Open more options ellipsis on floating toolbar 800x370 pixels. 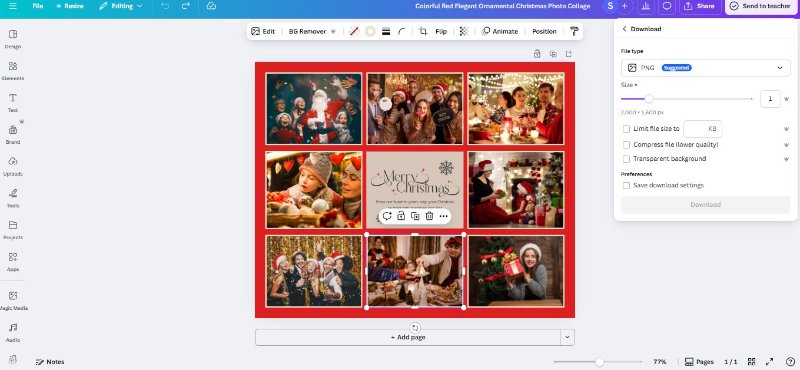pyautogui.click(x=443, y=216)
